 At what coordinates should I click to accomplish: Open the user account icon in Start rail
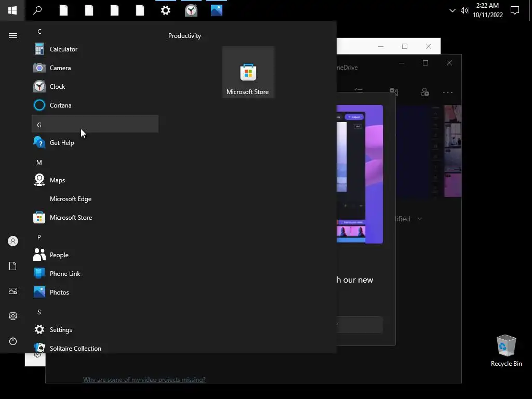(x=13, y=241)
